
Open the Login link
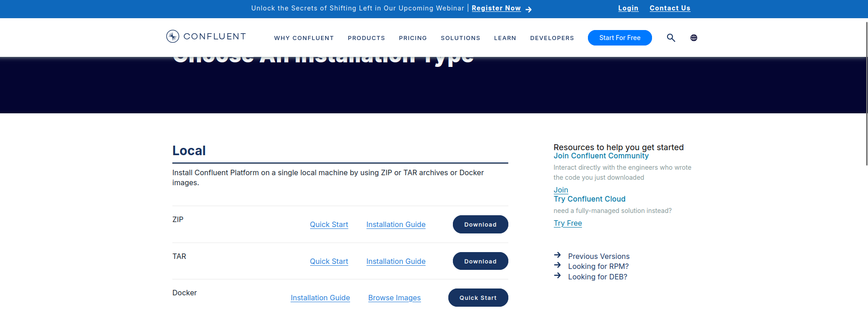pos(628,8)
